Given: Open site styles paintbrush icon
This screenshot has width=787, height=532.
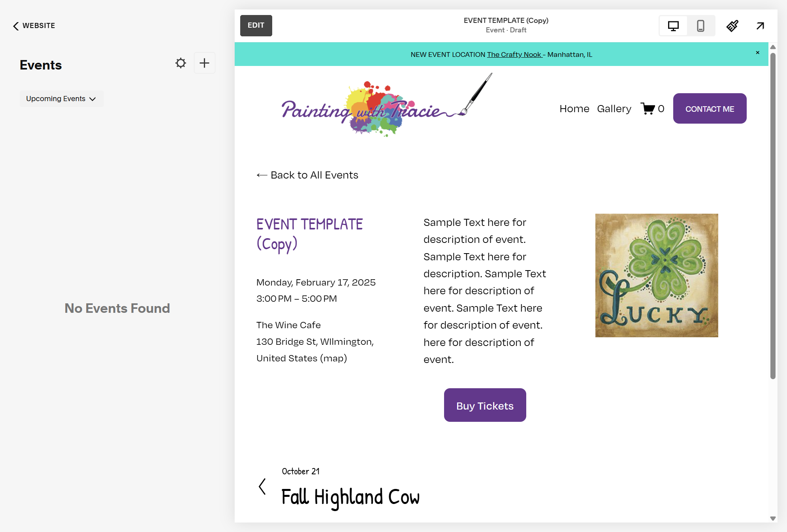Looking at the screenshot, I should coord(732,26).
